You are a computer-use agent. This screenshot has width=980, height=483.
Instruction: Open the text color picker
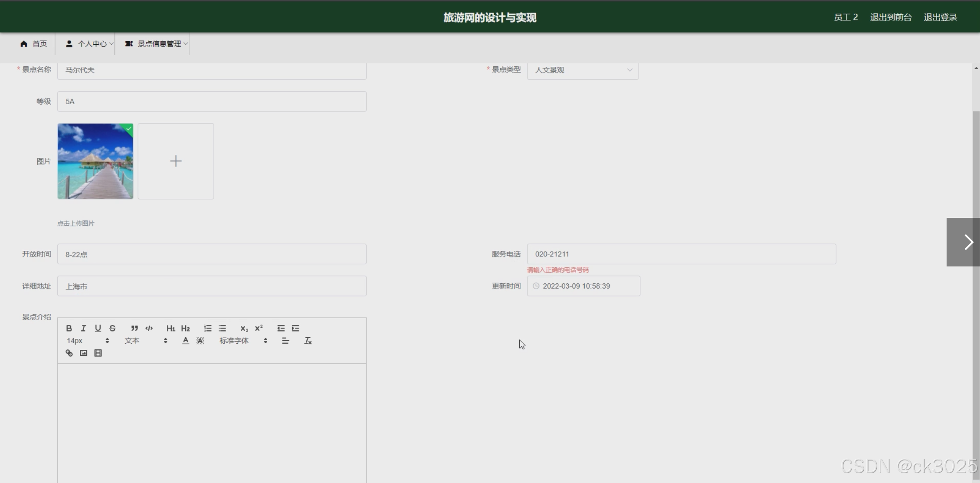click(186, 341)
